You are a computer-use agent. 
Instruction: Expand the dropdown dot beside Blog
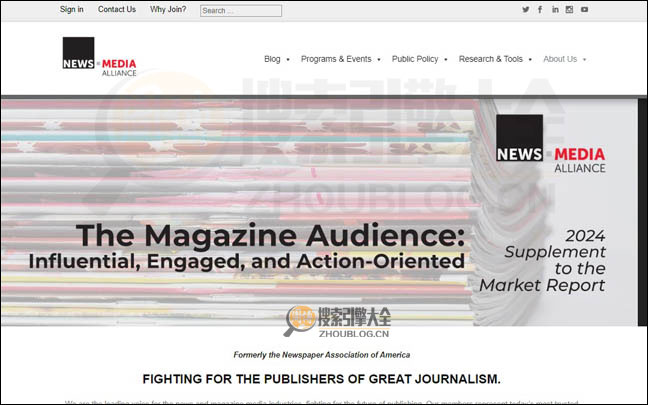click(x=288, y=60)
